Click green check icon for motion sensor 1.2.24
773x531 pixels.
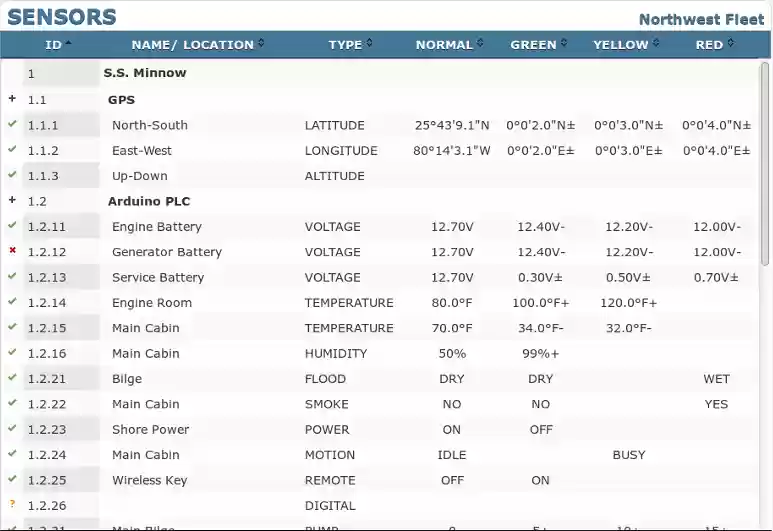[12, 453]
